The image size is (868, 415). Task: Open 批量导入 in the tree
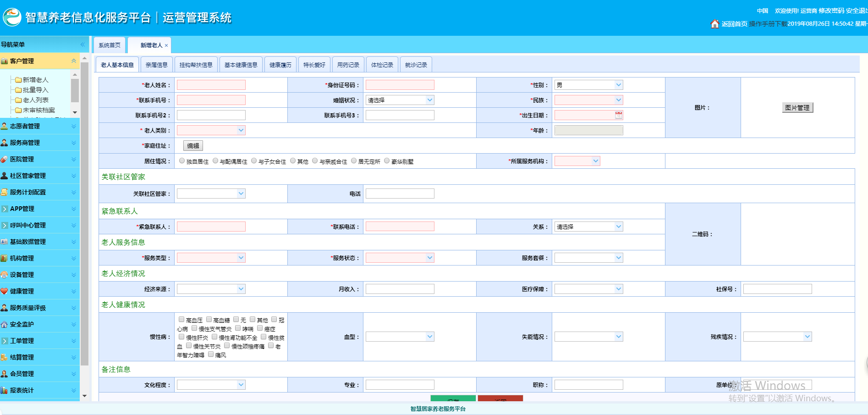pos(35,90)
